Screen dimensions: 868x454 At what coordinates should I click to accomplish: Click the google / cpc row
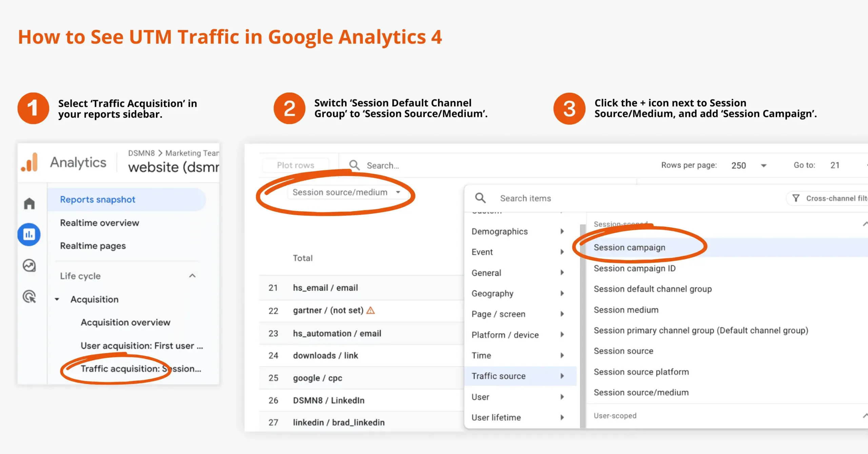pyautogui.click(x=361, y=378)
